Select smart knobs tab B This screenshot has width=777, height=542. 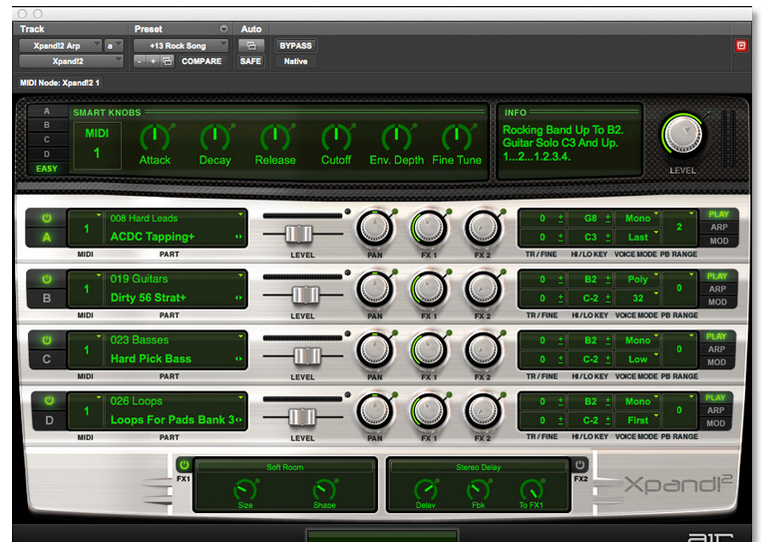tap(47, 125)
